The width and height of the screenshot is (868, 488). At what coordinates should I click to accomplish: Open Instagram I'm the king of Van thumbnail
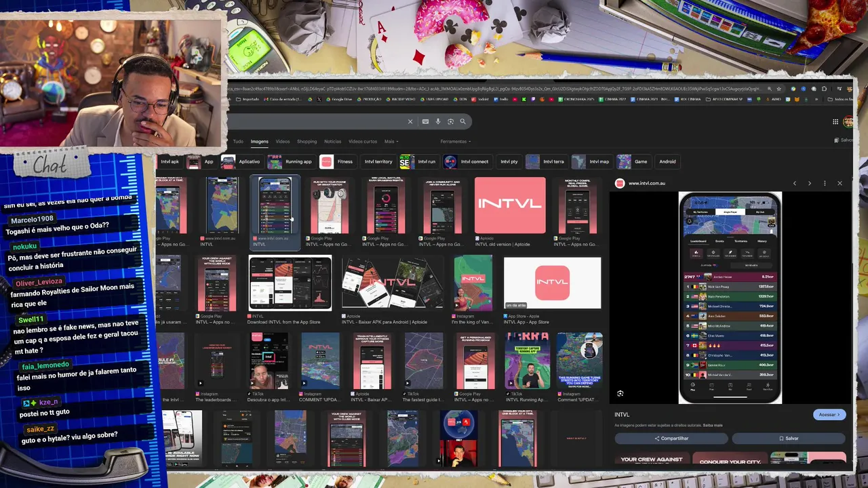tap(473, 283)
